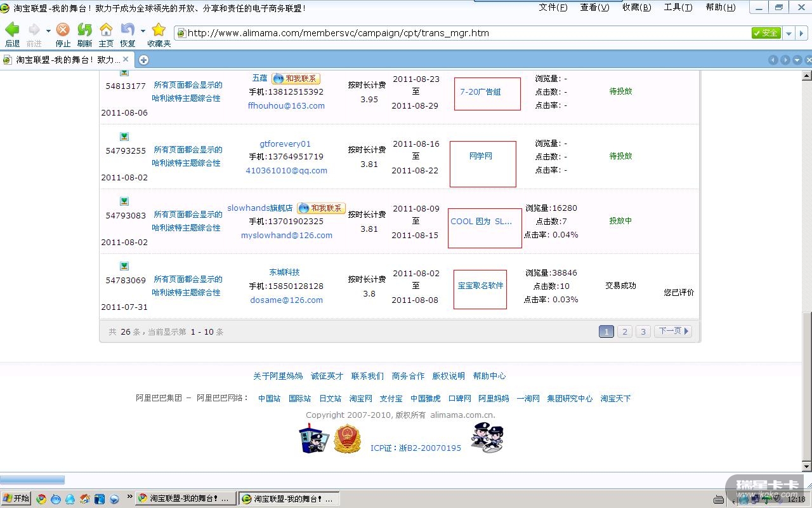
Task: Open 支付宝 footer link
Action: [x=391, y=399]
